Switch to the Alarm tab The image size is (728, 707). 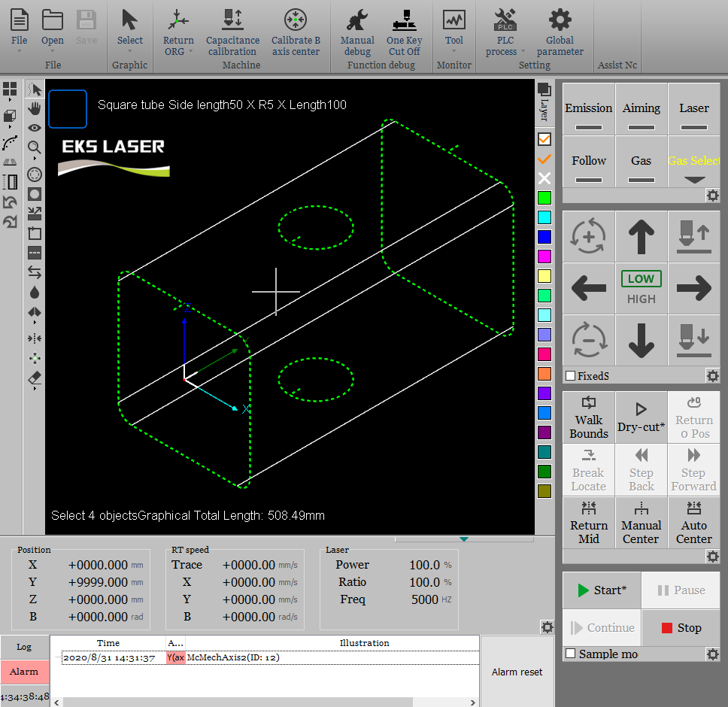24,672
